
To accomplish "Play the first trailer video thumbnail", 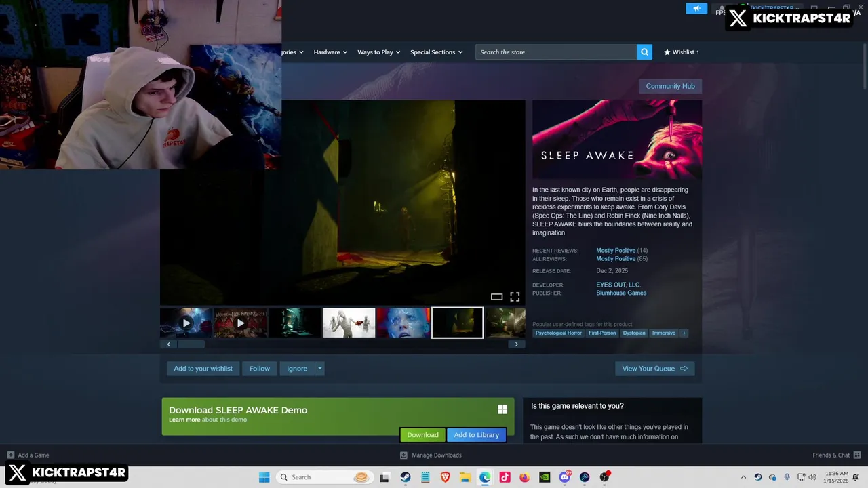I will tap(186, 323).
